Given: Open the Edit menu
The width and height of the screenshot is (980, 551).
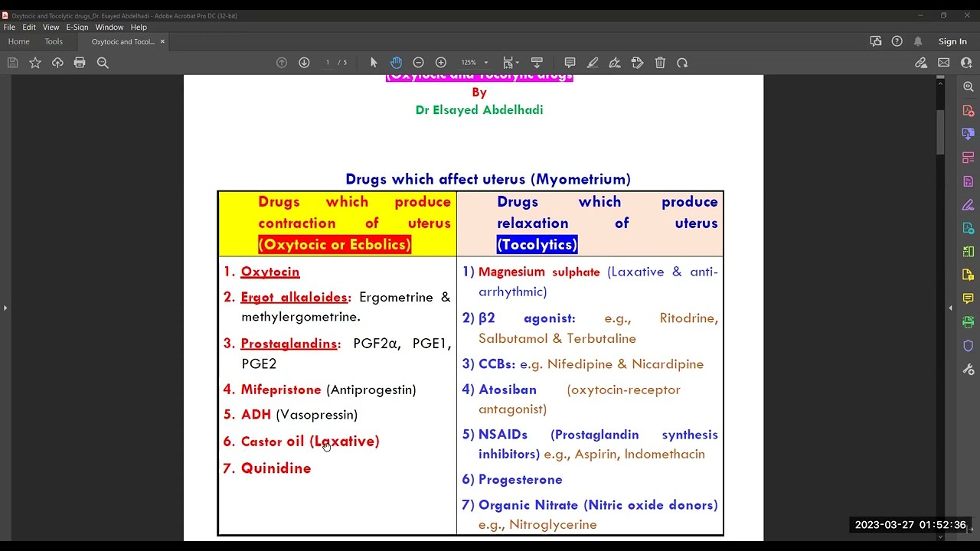Looking at the screenshot, I should point(29,28).
